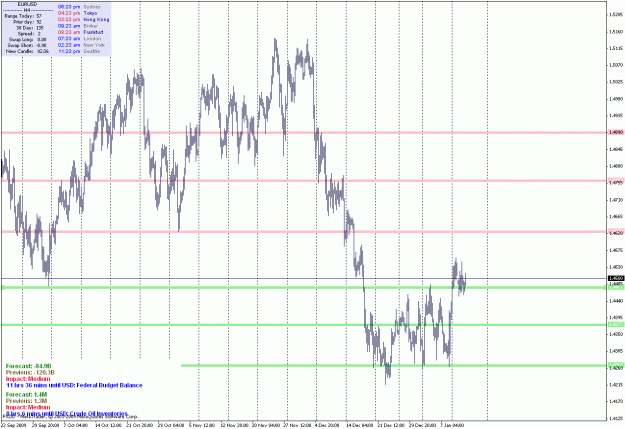The width and height of the screenshot is (625, 429).
Task: Click the '29 Dec 20:00' time axis label
Action: coord(423,425)
